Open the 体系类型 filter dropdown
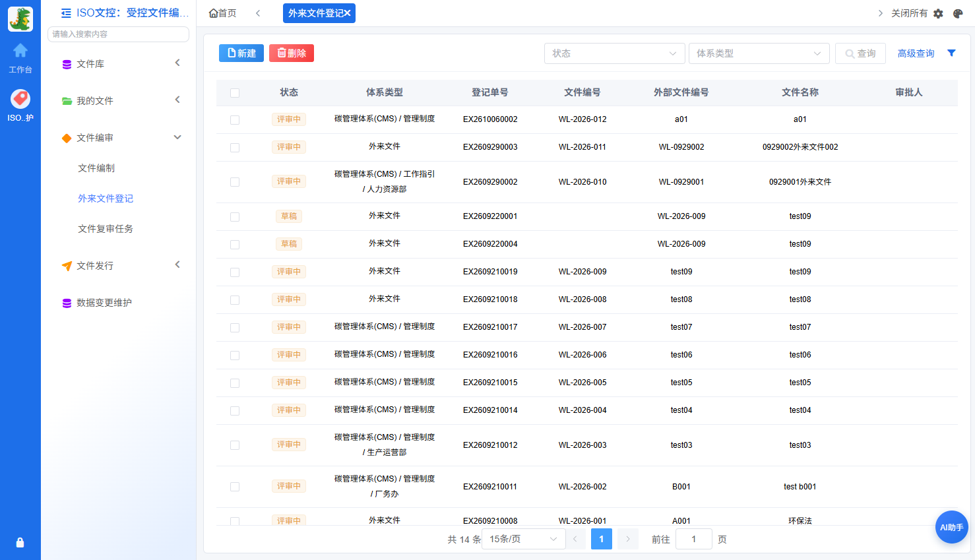 759,53
